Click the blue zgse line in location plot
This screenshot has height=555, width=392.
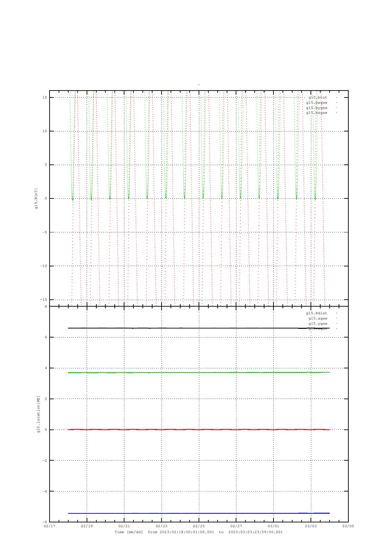click(x=199, y=513)
